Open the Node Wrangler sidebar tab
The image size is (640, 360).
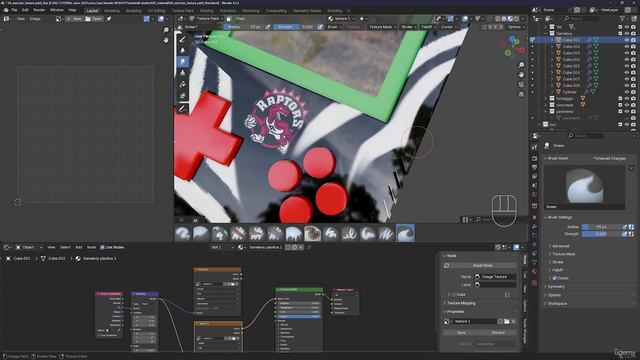pos(525,331)
